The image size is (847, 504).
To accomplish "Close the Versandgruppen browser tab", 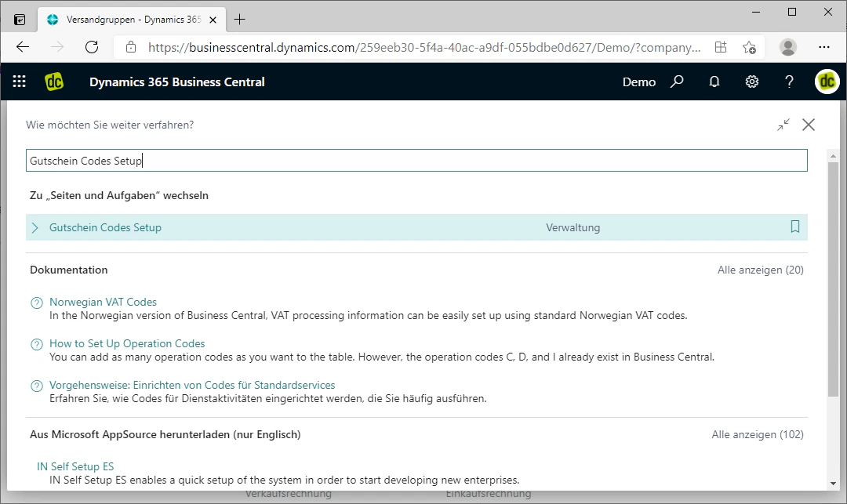I will (213, 20).
